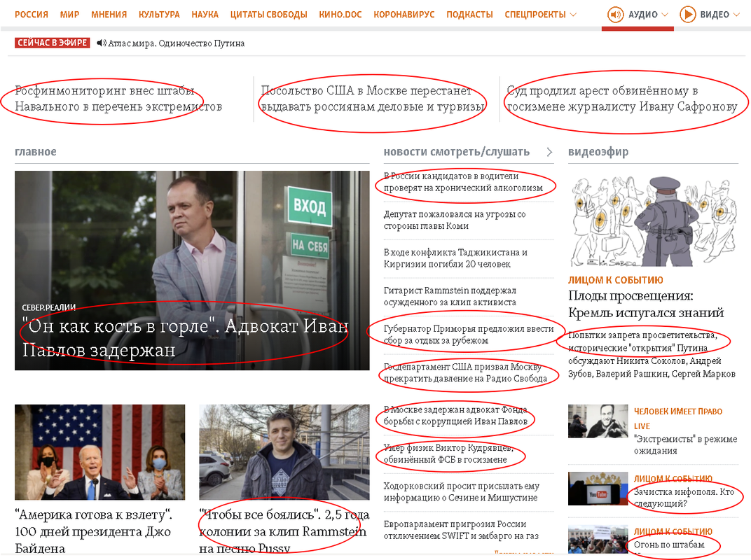Open article "Америка готова к взлету"
This screenshot has height=560, width=751.
pyautogui.click(x=93, y=531)
